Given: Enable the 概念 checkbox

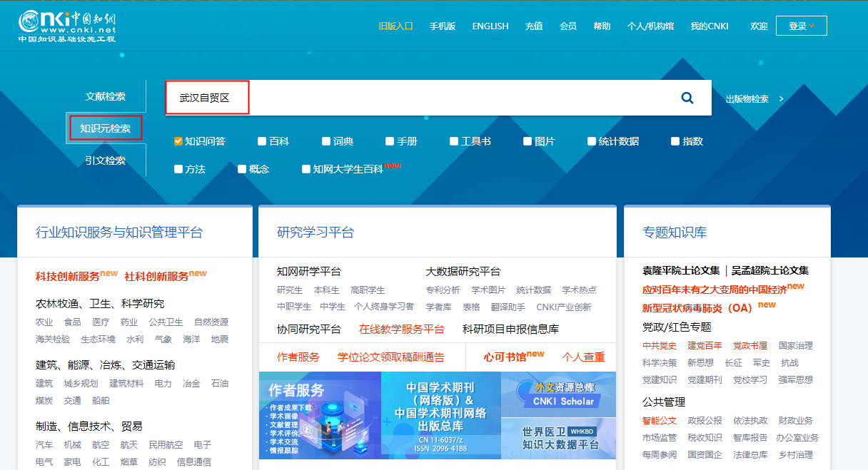Looking at the screenshot, I should (x=242, y=169).
